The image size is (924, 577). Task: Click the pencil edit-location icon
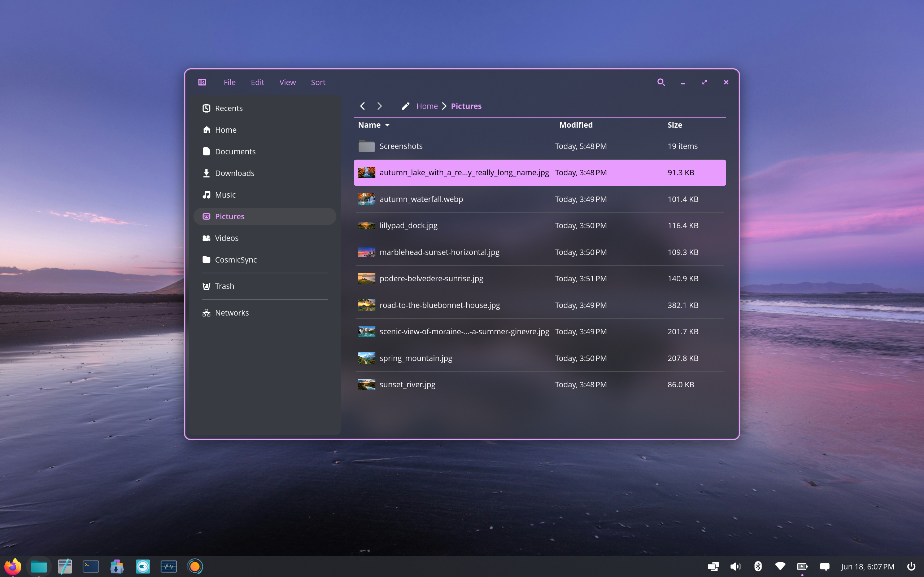[x=405, y=106]
